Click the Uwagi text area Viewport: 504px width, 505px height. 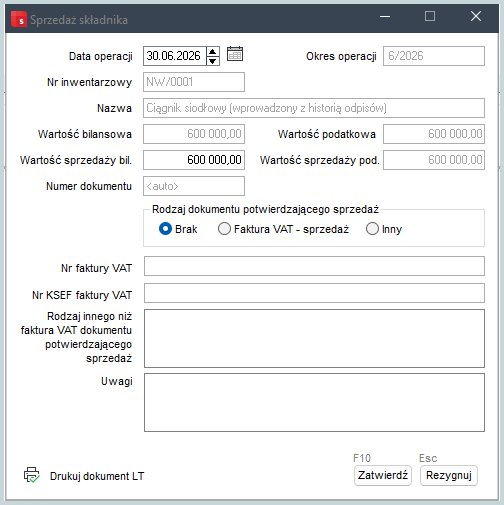(314, 402)
